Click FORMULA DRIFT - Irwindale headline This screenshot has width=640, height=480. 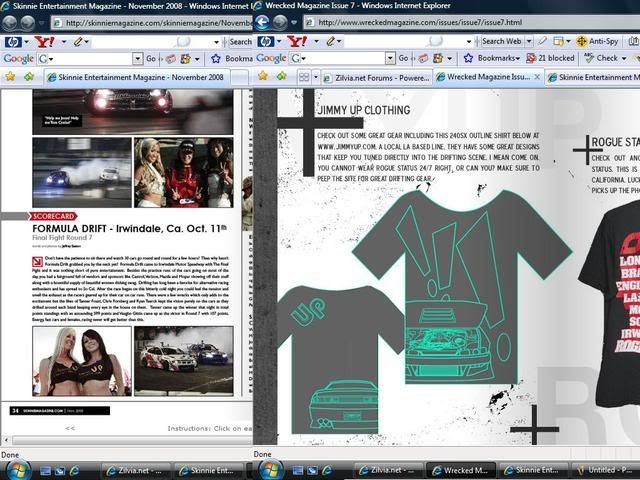click(x=129, y=229)
